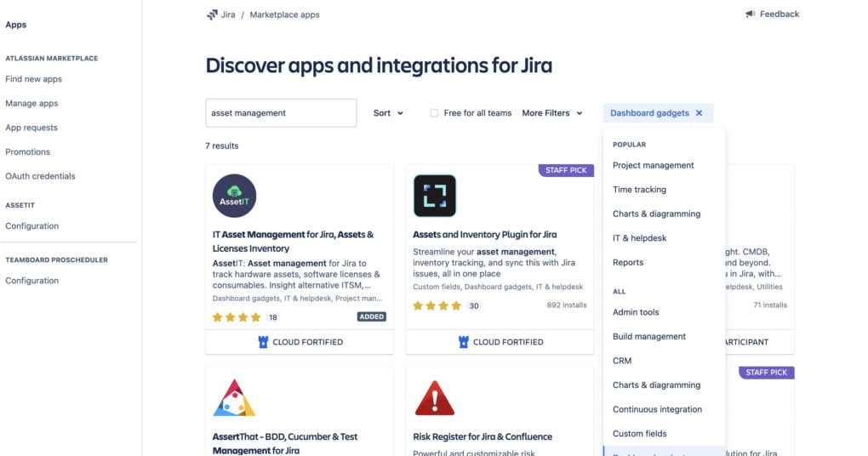Select Custom fields category
Image resolution: width=868 pixels, height=456 pixels.
639,434
